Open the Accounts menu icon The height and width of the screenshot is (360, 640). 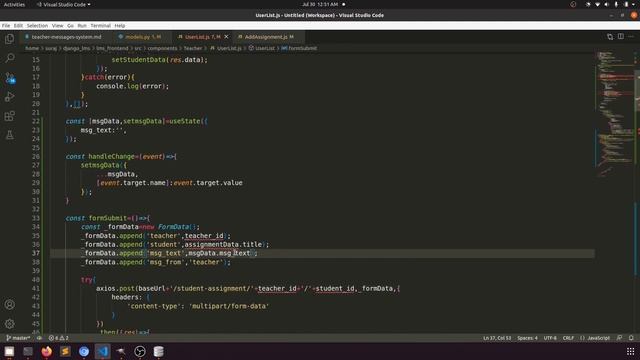tap(10, 304)
